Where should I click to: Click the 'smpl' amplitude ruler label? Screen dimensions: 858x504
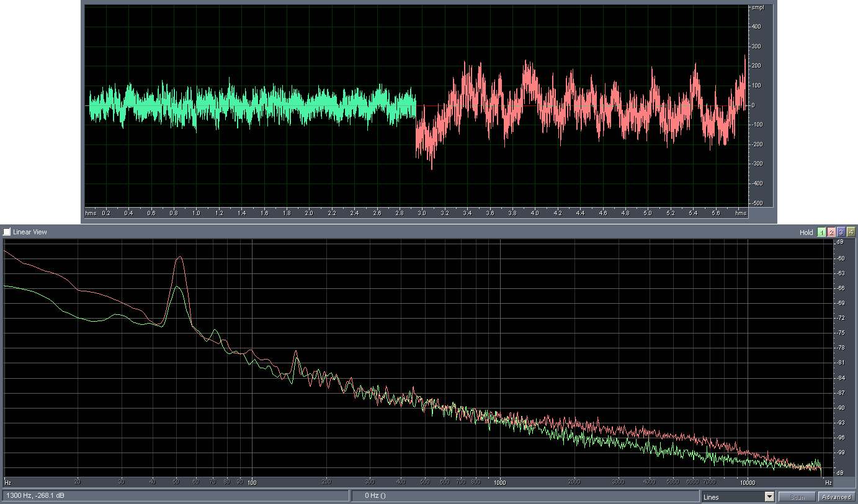757,7
